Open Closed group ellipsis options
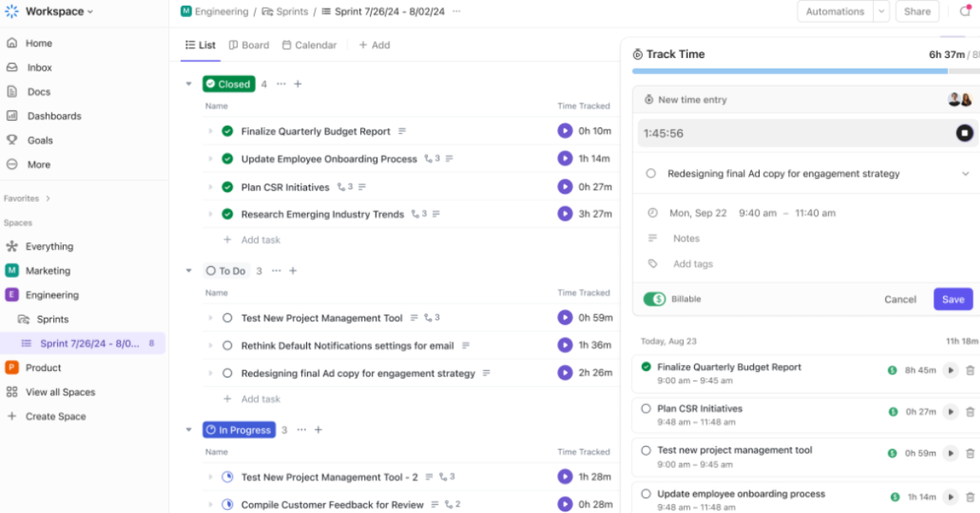This screenshot has height=513, width=980. [x=281, y=84]
